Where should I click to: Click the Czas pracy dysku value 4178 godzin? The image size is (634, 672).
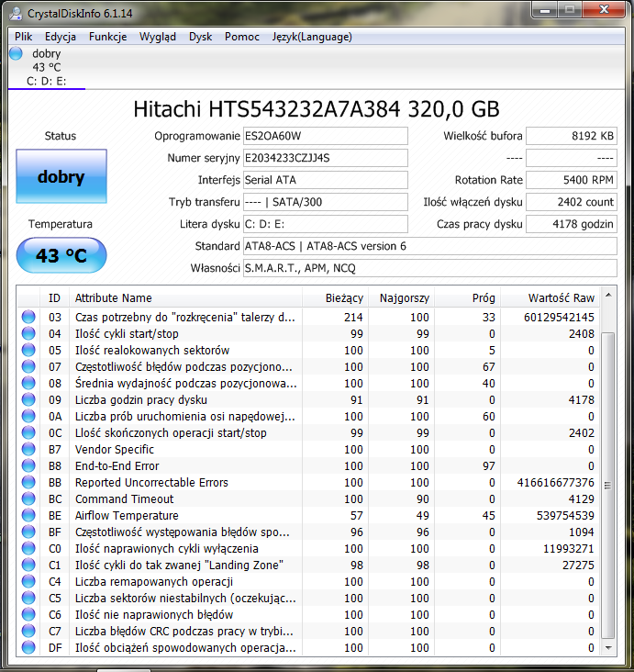point(572,224)
